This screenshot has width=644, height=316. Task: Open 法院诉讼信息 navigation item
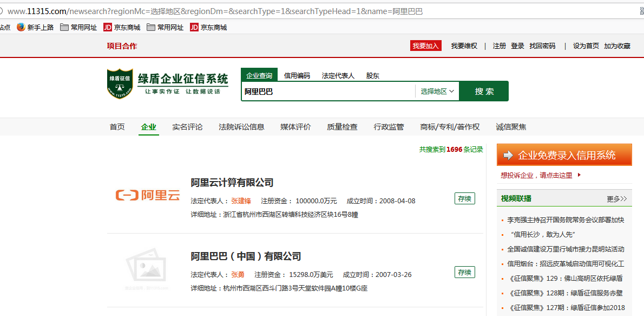[x=241, y=127]
